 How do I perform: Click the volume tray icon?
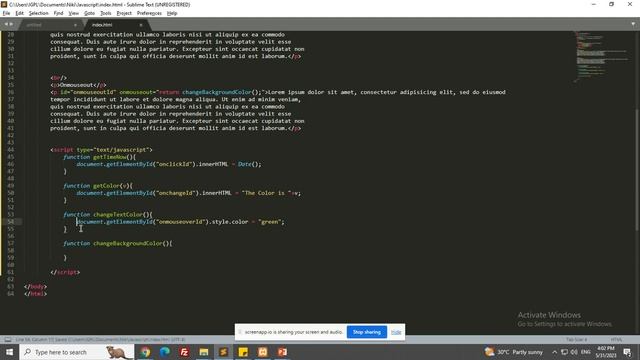pyautogui.click(x=574, y=352)
